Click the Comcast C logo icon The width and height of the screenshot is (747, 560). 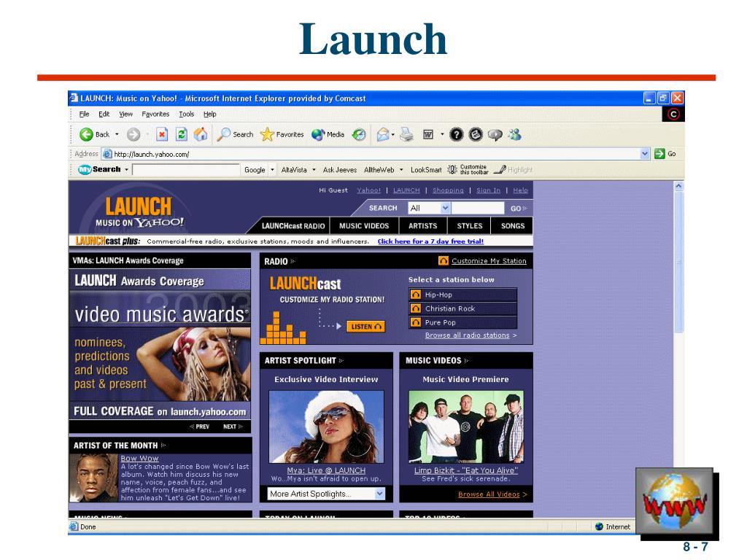[673, 114]
